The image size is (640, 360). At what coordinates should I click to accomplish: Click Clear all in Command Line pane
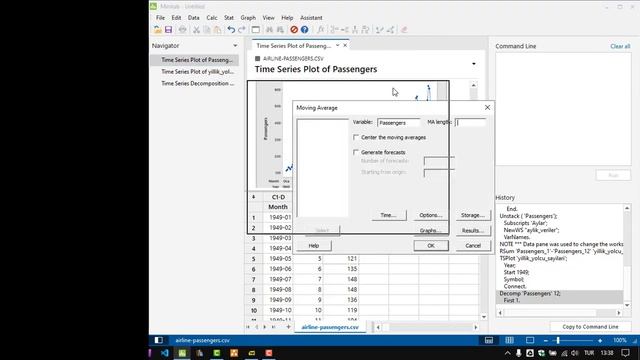click(x=620, y=46)
